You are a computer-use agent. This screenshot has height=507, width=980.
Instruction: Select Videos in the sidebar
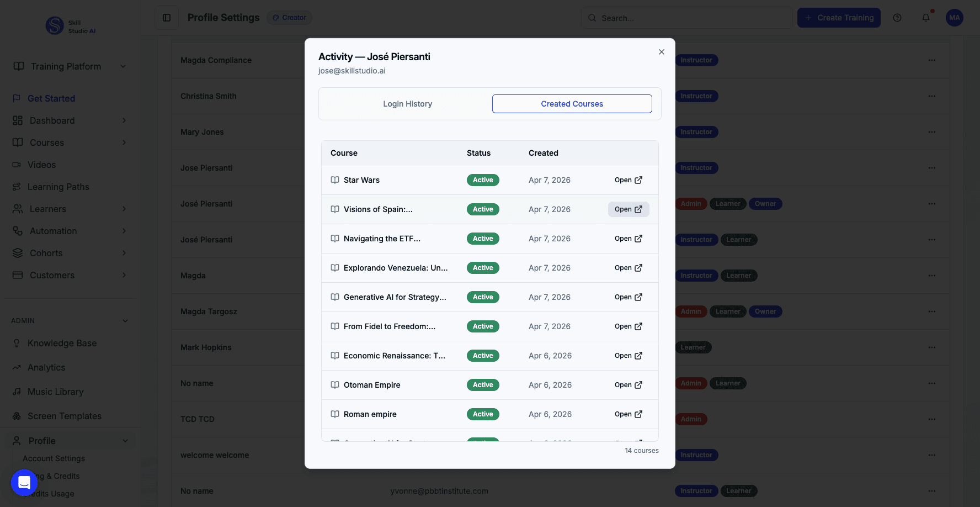point(41,165)
